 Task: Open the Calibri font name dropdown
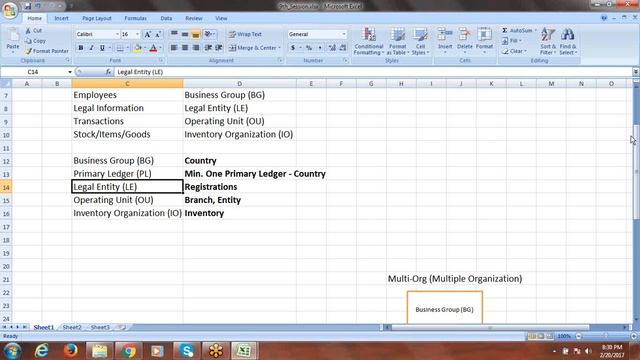(118, 34)
